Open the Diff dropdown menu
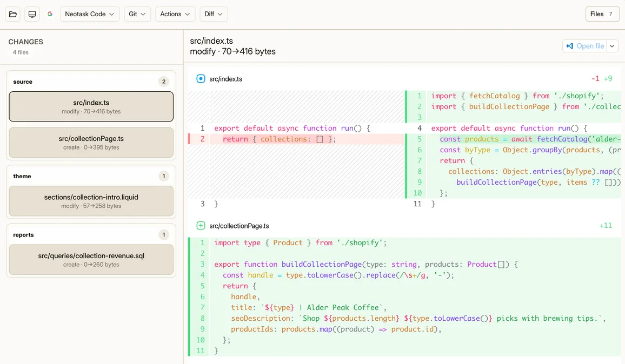This screenshot has width=625, height=364. (214, 14)
